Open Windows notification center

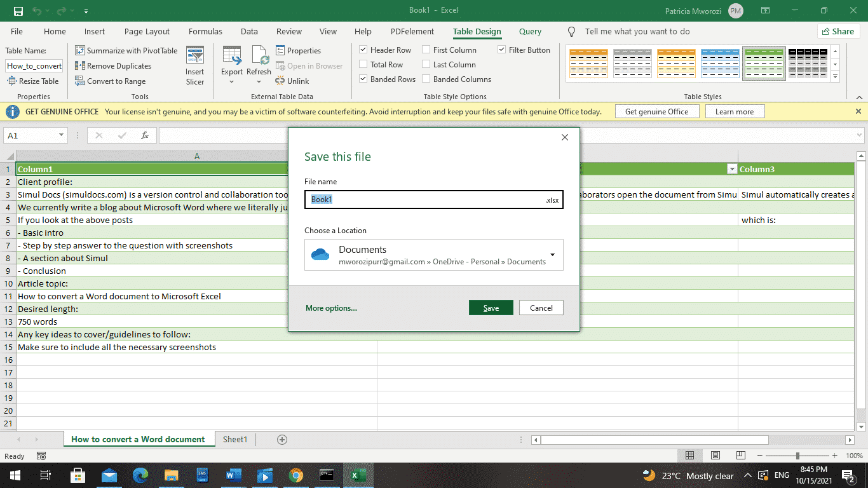(x=848, y=475)
